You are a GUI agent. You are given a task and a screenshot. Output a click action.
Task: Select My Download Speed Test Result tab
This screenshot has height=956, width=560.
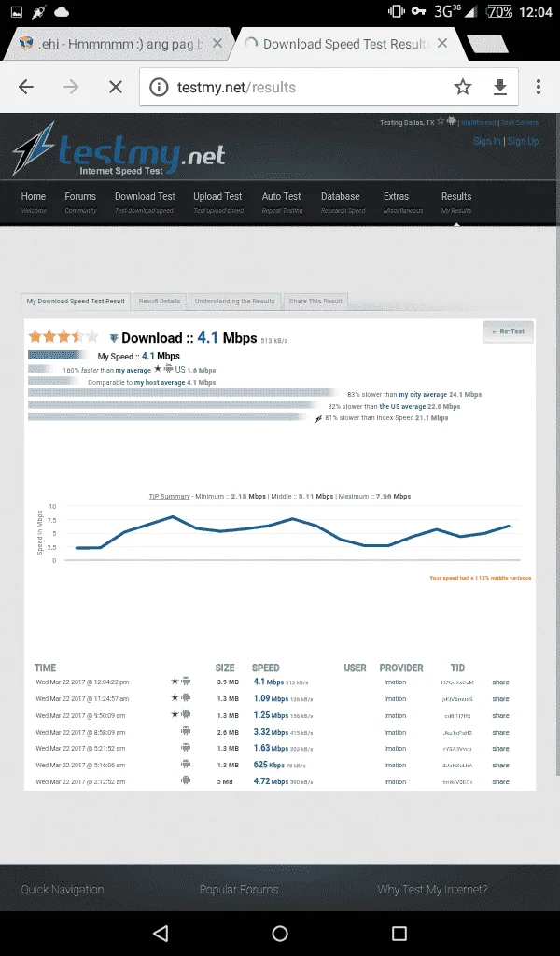coord(76,302)
